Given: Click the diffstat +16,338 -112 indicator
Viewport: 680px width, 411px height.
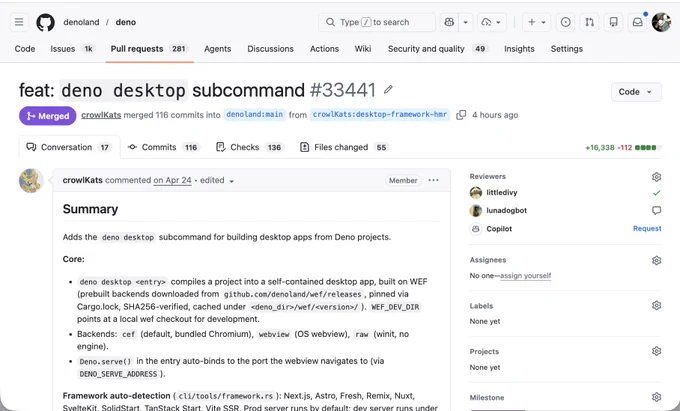Looking at the screenshot, I should click(623, 147).
